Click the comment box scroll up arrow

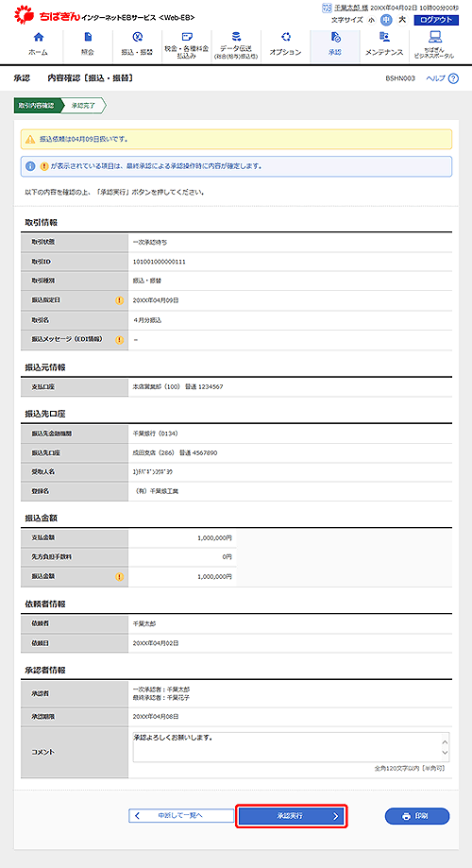[x=445, y=740]
